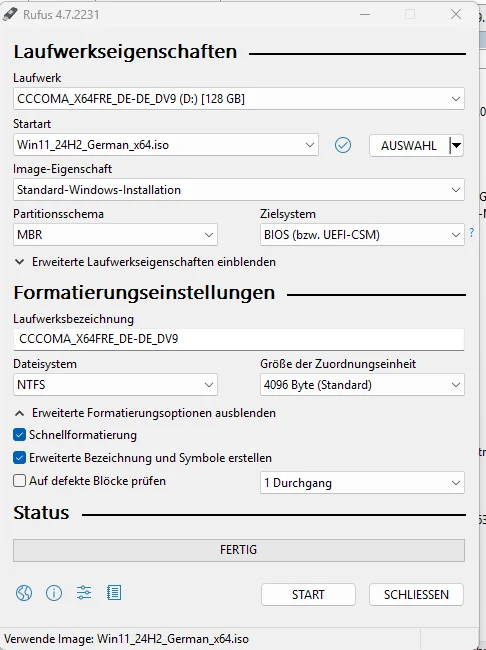Viewport: 486px width, 650px height.
Task: Open the Partitionsschema MBR dropdown
Action: pyautogui.click(x=115, y=235)
